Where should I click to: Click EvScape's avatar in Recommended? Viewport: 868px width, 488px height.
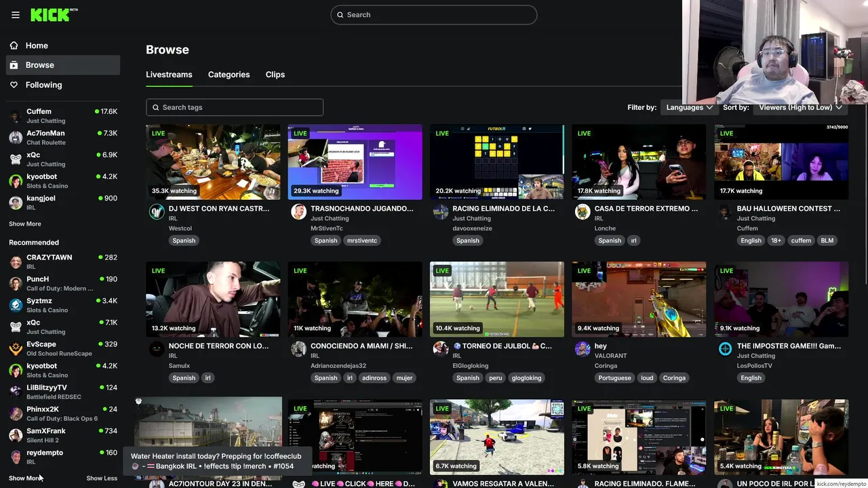[x=16, y=348]
